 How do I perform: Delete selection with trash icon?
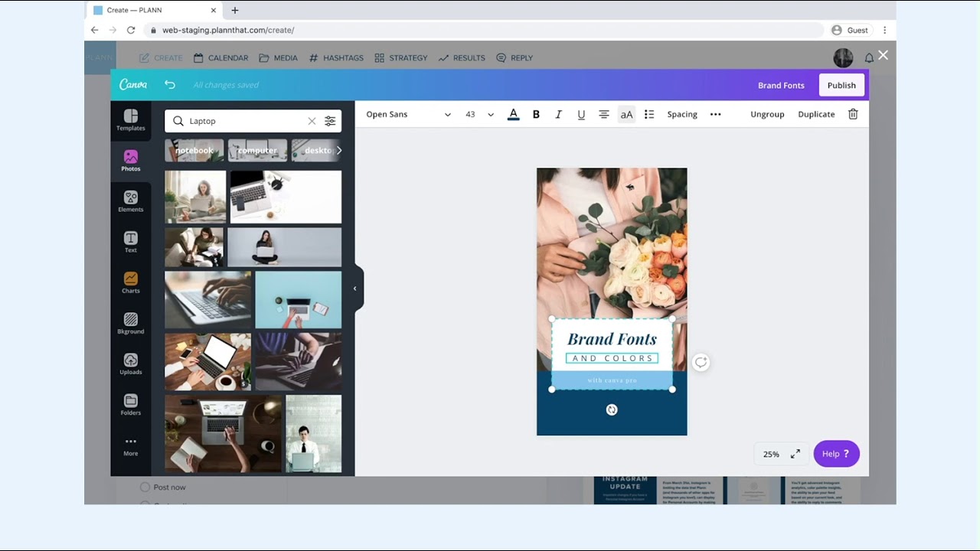pos(853,114)
